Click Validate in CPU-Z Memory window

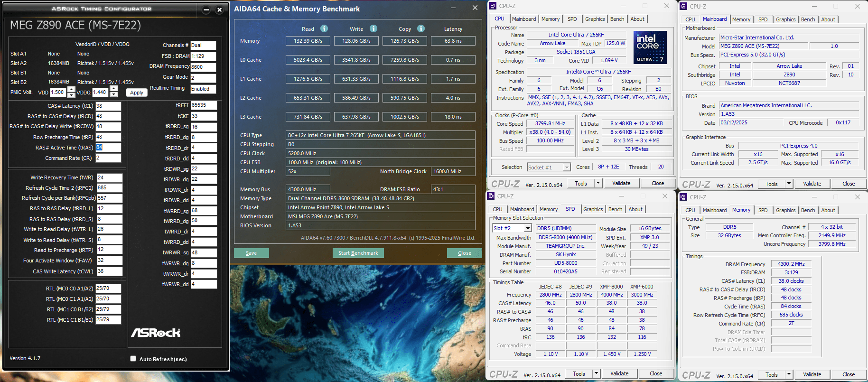[812, 374]
